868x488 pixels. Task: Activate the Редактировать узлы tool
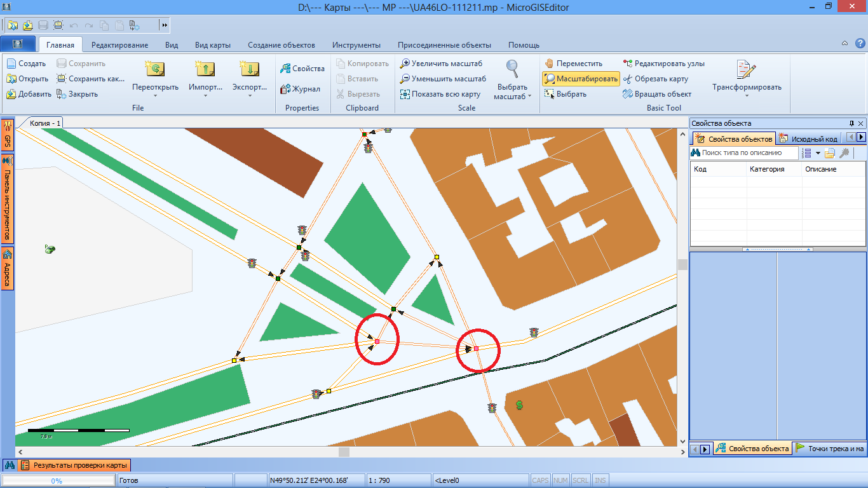tap(663, 64)
